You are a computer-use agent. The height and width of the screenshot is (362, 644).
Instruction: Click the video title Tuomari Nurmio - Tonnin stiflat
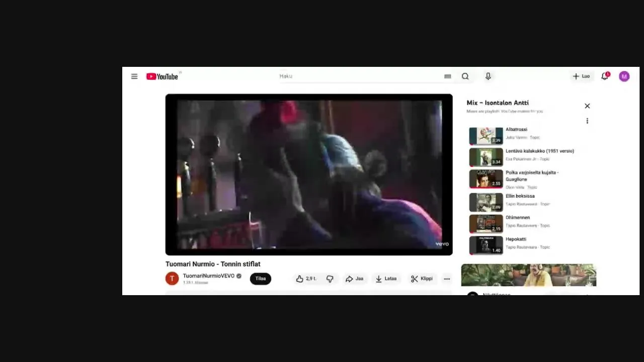coord(213,264)
